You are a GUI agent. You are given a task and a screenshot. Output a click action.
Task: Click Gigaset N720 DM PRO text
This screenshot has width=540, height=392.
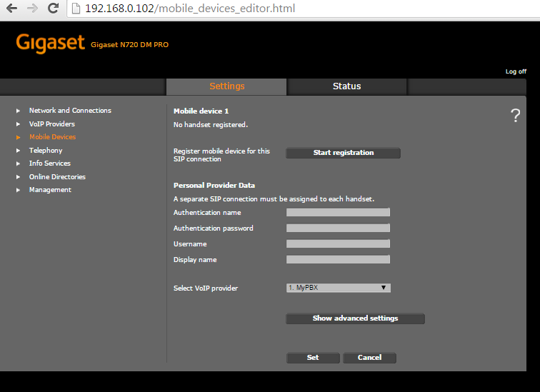[129, 45]
